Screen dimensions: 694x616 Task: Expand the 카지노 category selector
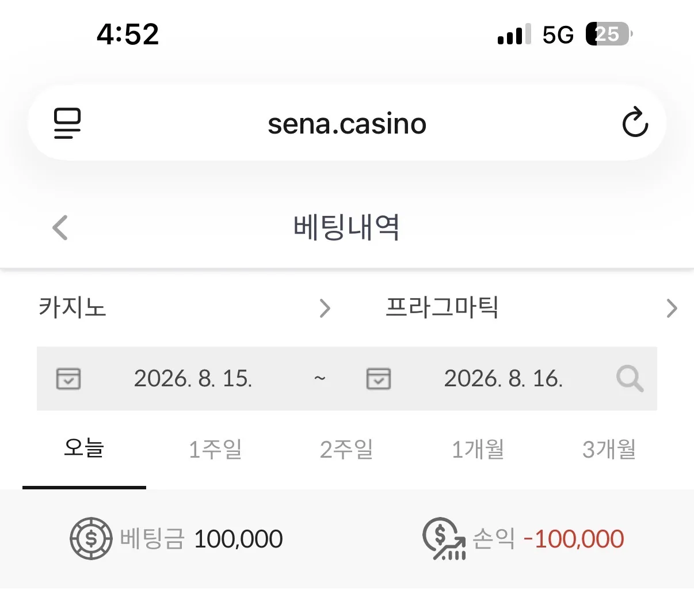(185, 308)
